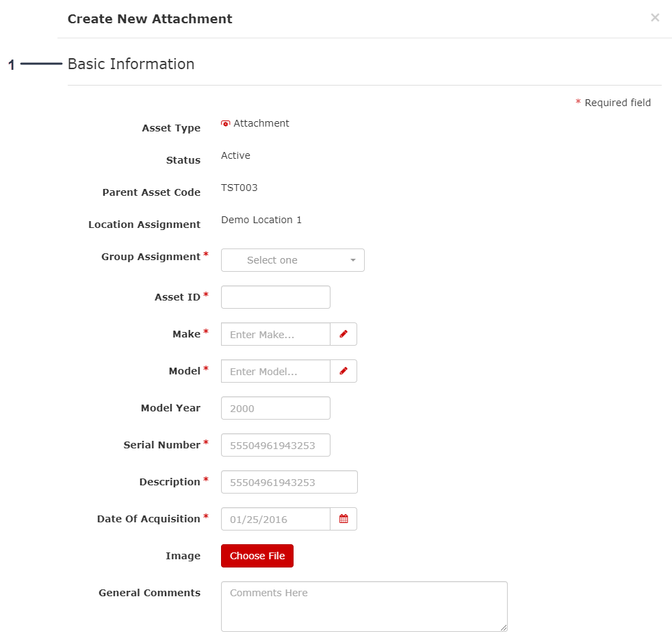Click the Description input field
This screenshot has height=638, width=672.
click(289, 482)
